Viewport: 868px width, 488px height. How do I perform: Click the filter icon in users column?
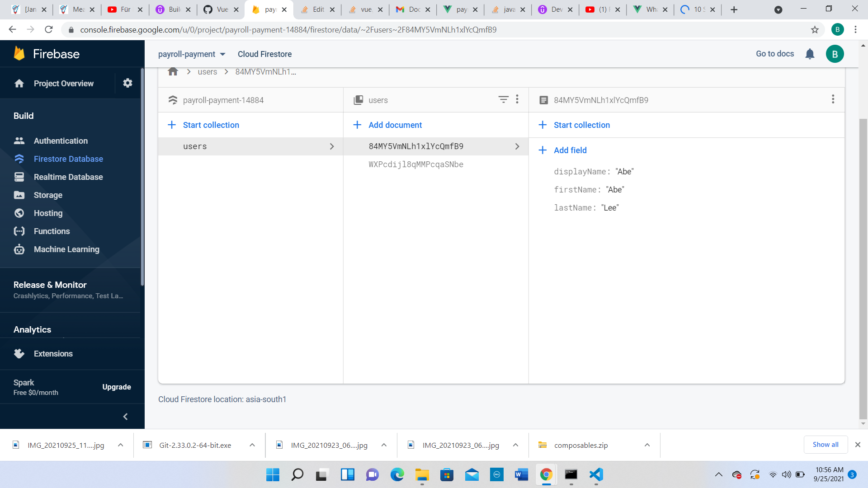(503, 99)
